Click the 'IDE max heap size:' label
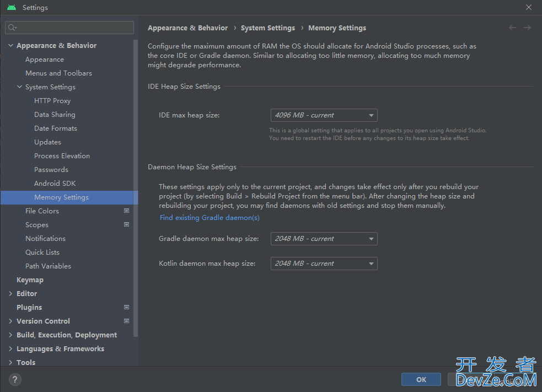Image resolution: width=542 pixels, height=392 pixels. 189,115
